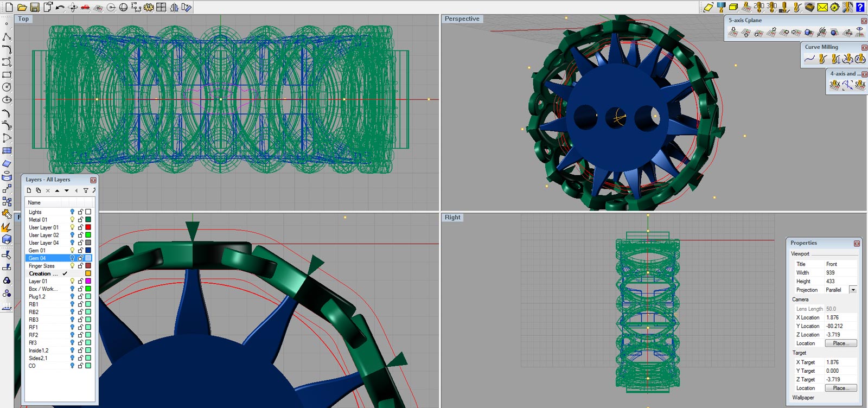868x408 pixels.
Task: Toggle lock on the Gem 01 layer
Action: (x=80, y=251)
